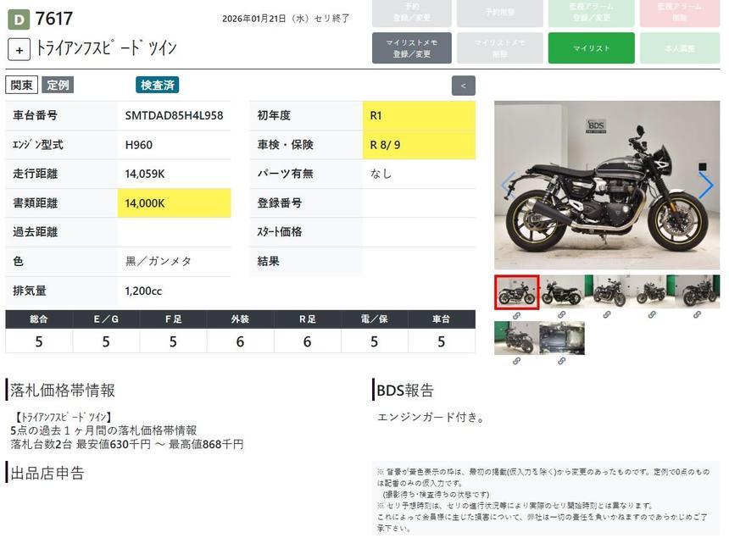Open the engine underside thumbnail
729x560 pixels.
click(561, 338)
